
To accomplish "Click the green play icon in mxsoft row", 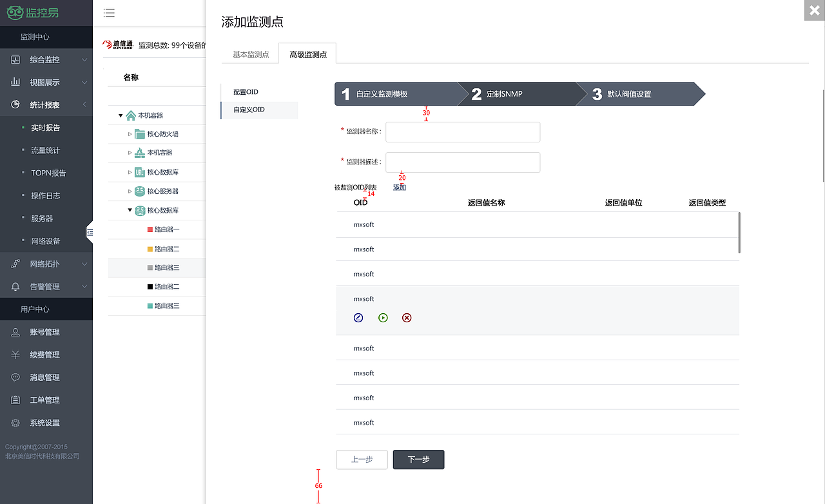I will (383, 318).
